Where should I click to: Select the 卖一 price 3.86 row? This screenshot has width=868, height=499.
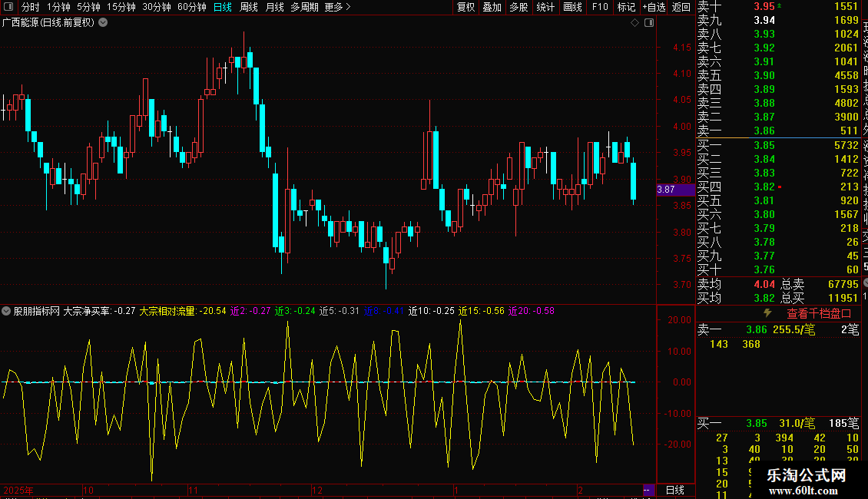778,131
